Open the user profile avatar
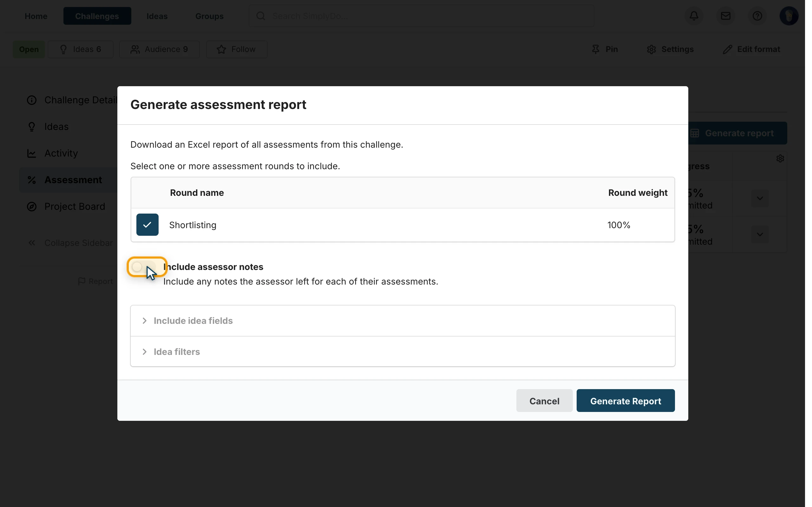Image resolution: width=812 pixels, height=507 pixels. tap(789, 16)
